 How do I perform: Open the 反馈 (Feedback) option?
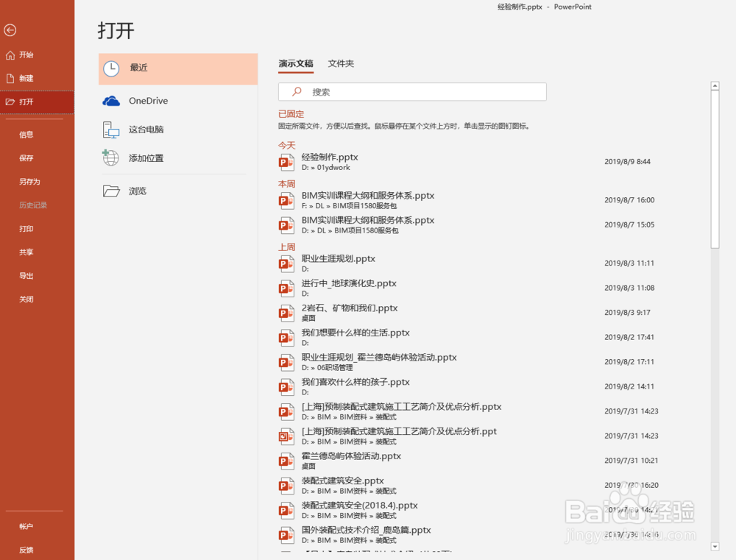[26, 550]
